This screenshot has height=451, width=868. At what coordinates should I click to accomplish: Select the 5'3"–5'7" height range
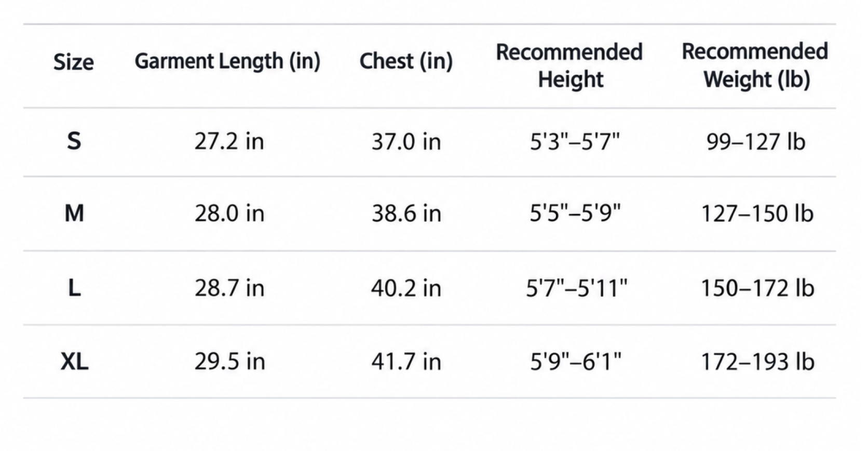pos(575,141)
